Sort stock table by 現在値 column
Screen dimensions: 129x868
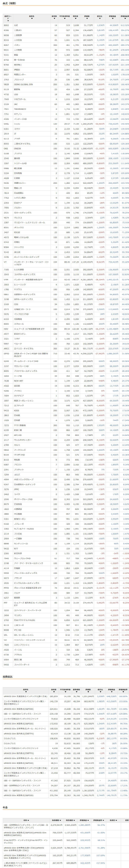pyautogui.click(x=75, y=17)
